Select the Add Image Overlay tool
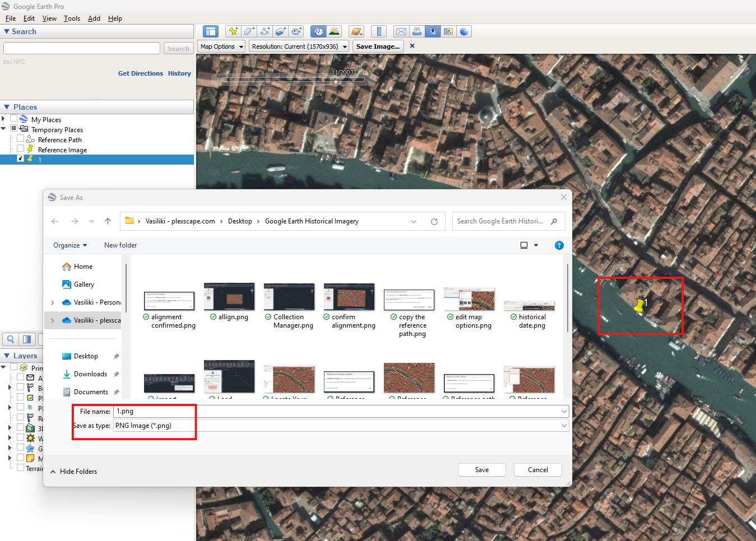Viewport: 756px width, 541px height. pyautogui.click(x=280, y=31)
